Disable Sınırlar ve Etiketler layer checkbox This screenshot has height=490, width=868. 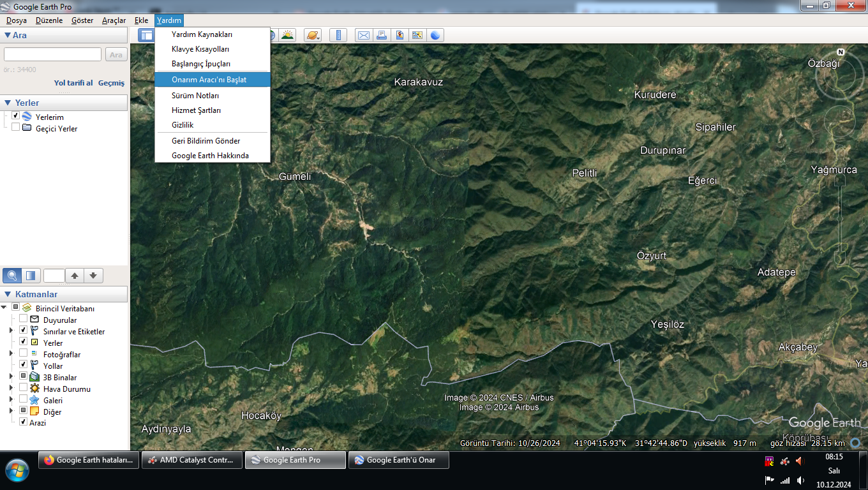click(24, 330)
